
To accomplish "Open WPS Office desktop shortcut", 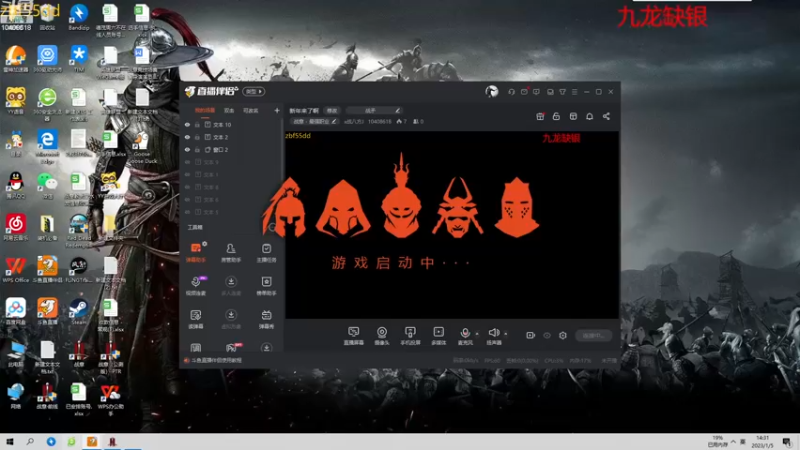I will click(x=16, y=269).
